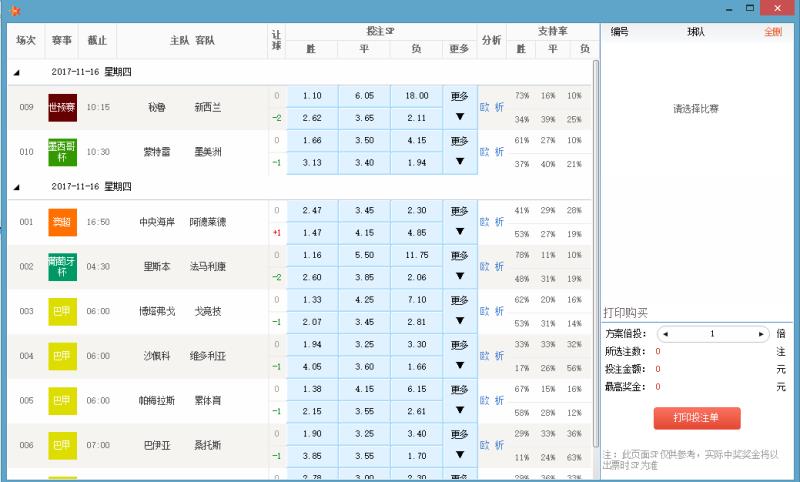Expand 更多 bet options for match 001
Image resolution: width=800 pixels, height=482 pixels.
[x=460, y=222]
